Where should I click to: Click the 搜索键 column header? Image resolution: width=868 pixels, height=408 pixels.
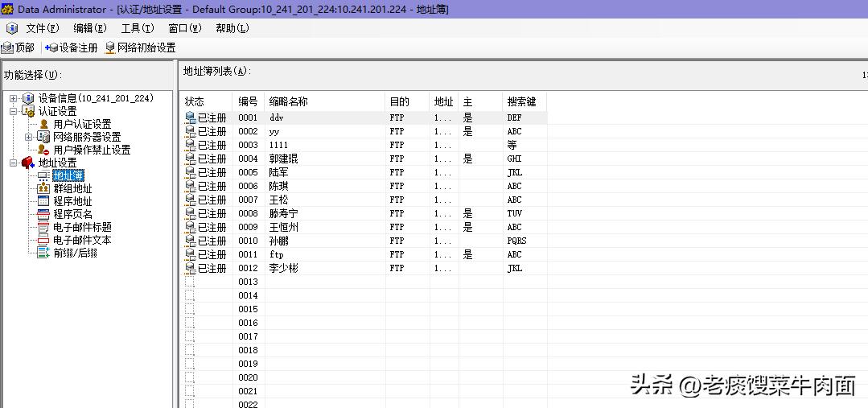521,102
